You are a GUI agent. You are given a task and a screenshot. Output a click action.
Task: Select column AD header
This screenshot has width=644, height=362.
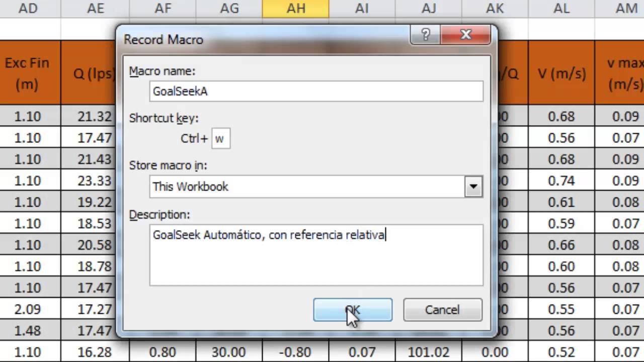(x=28, y=8)
